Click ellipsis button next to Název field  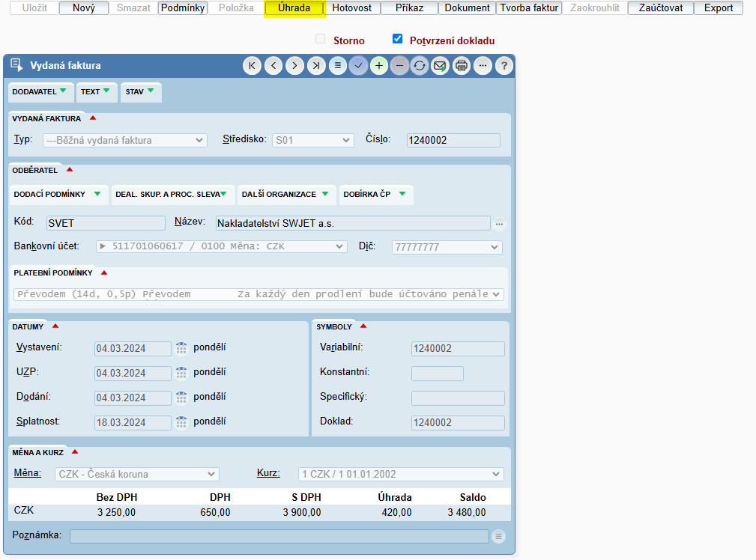click(x=500, y=224)
